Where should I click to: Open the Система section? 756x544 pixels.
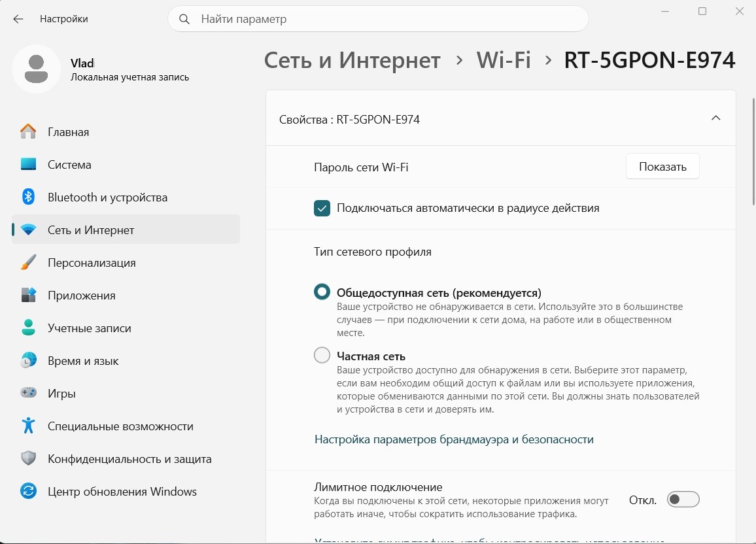pyautogui.click(x=126, y=165)
